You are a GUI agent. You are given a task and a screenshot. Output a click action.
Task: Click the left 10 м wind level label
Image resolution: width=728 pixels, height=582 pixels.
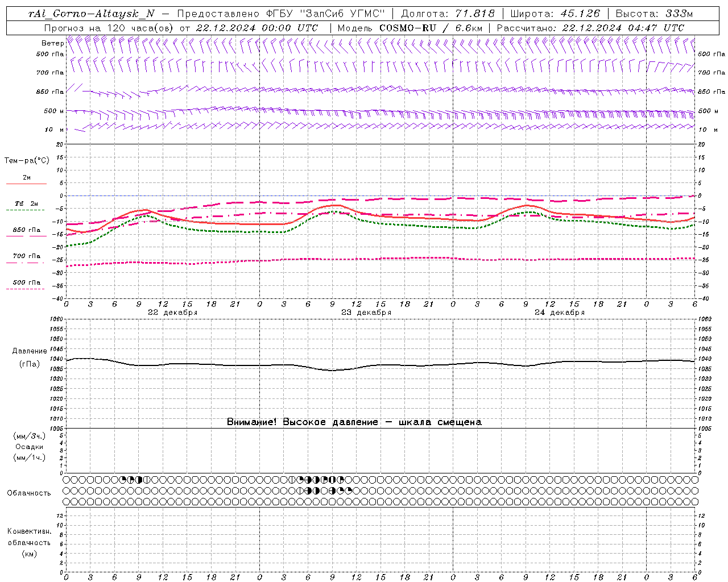[55, 130]
